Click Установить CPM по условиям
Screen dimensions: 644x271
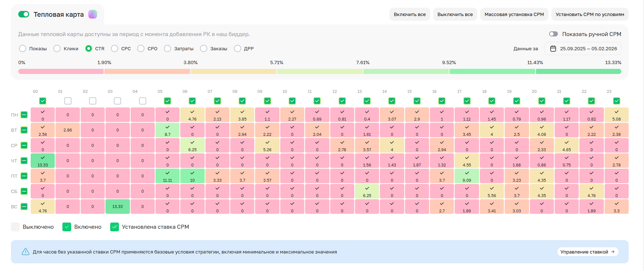(590, 14)
